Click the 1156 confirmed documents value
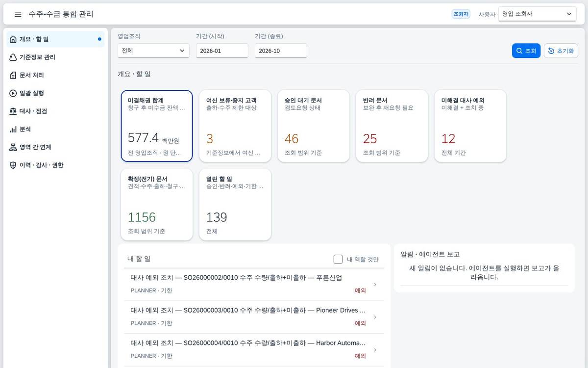This screenshot has width=588, height=368. [x=142, y=217]
